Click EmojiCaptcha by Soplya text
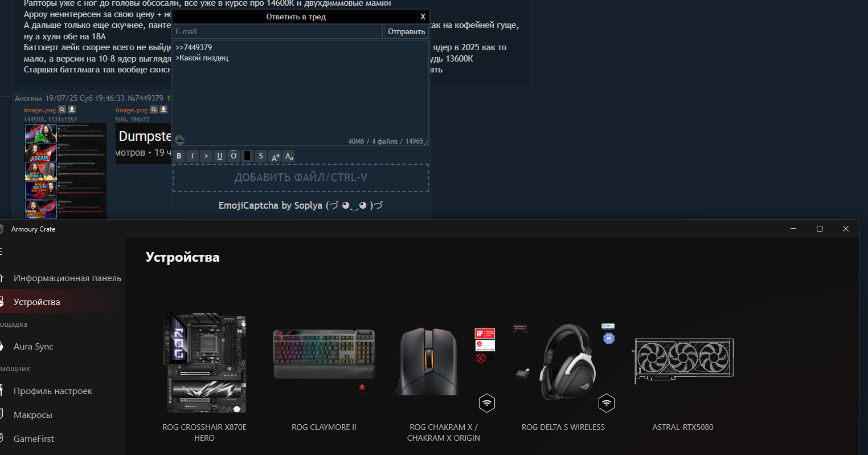This screenshot has height=455, width=868. point(301,205)
